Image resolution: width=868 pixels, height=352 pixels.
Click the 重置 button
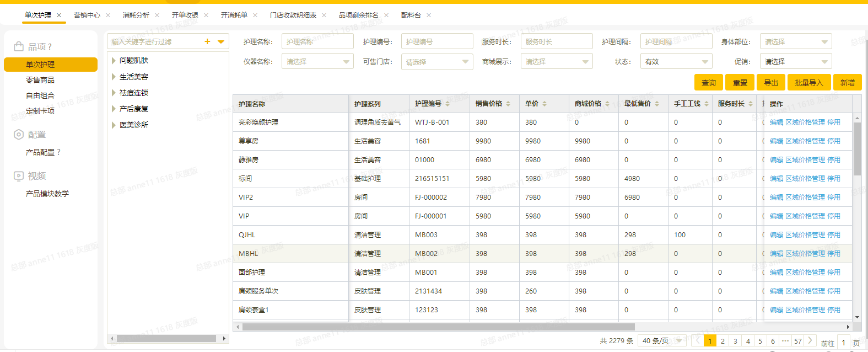740,82
